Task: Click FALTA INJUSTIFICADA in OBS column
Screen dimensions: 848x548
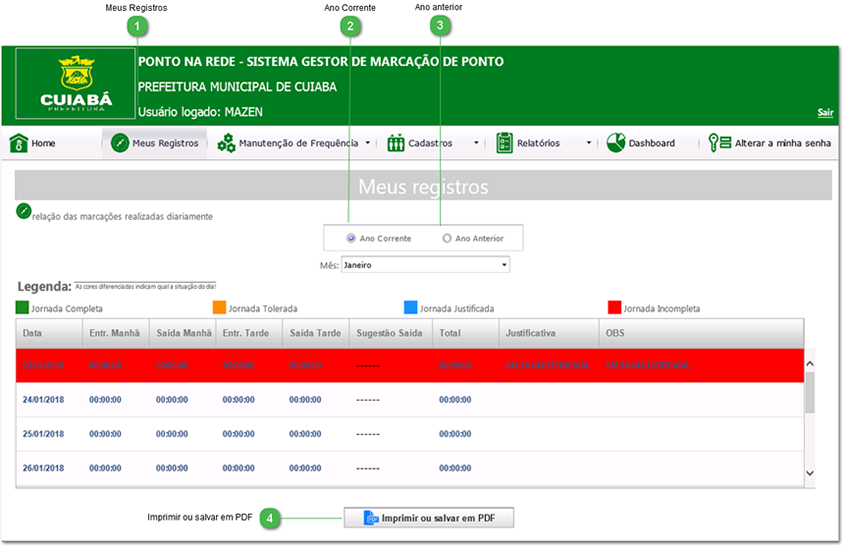Action: [x=648, y=366]
